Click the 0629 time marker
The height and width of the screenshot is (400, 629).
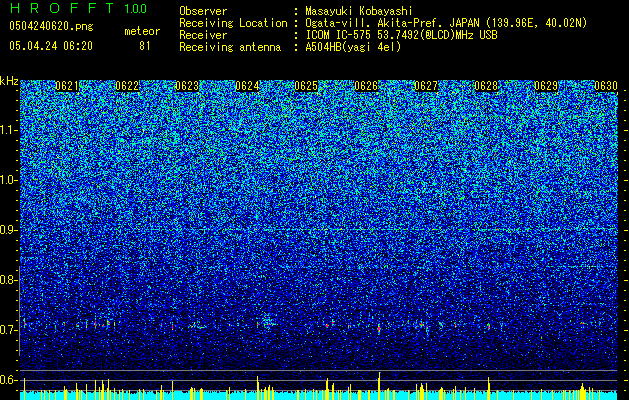(x=546, y=86)
